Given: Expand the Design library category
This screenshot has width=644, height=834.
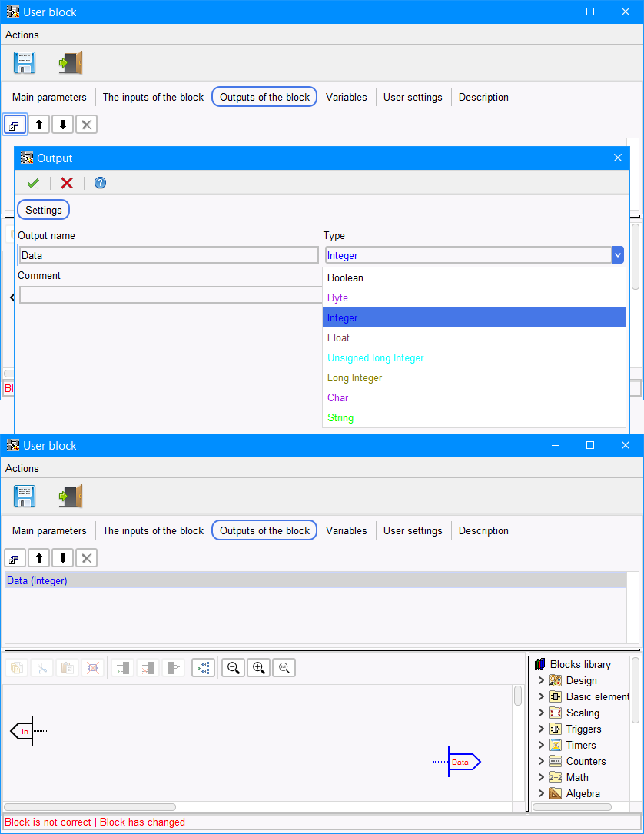Looking at the screenshot, I should (x=541, y=680).
